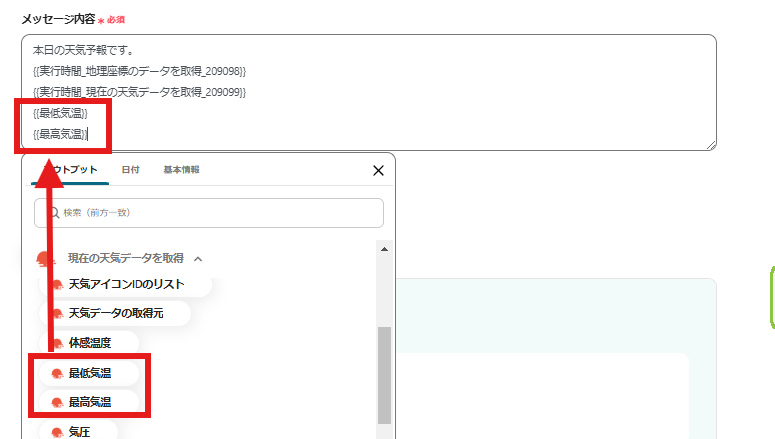The width and height of the screenshot is (775, 439).
Task: Insert the 最高気温 output
Action: point(89,402)
